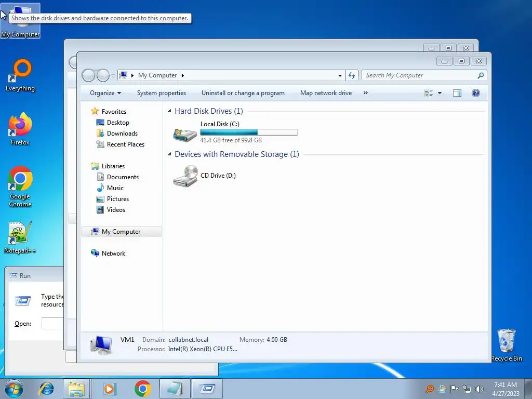Open the My Computer desktop icon
Viewport: 532px width, 399px height.
pos(20,21)
